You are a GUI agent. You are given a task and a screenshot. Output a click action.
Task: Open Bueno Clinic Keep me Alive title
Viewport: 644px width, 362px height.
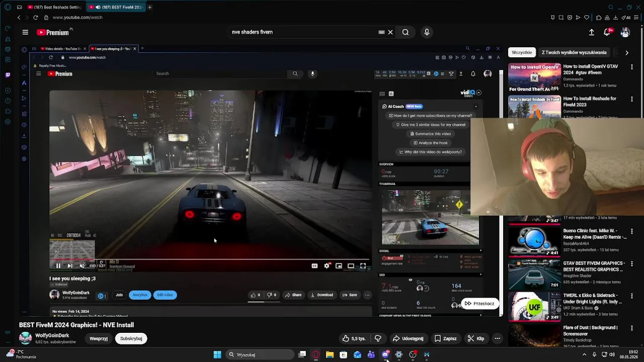pos(595,234)
